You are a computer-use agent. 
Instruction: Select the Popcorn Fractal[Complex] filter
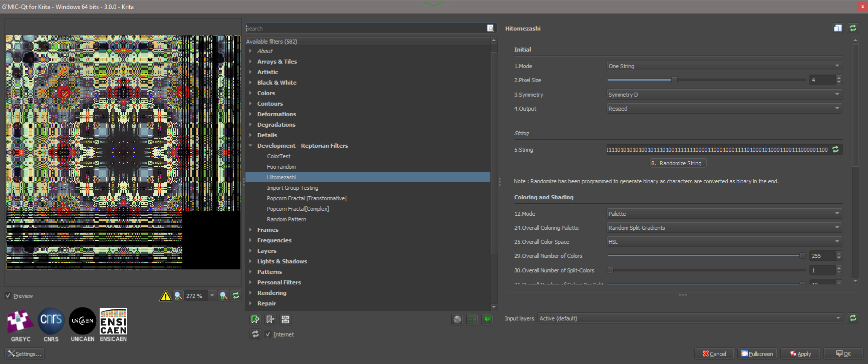click(x=298, y=209)
